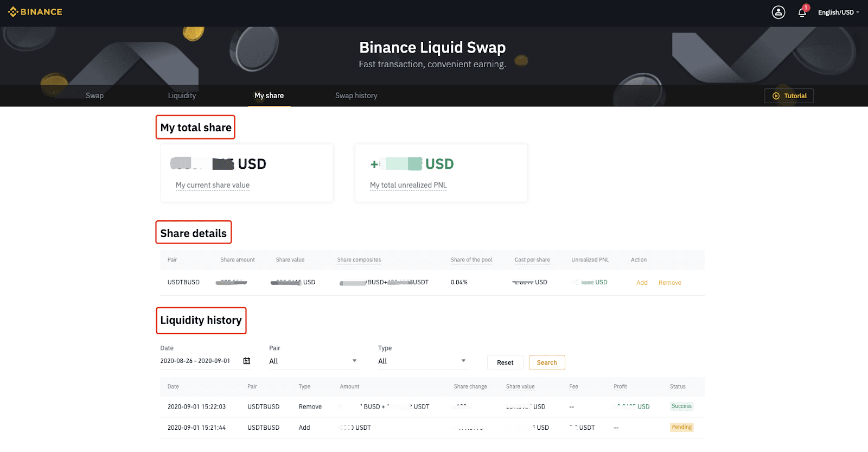The height and width of the screenshot is (452, 868).
Task: Click the My total unrealized PNL label
Action: tap(409, 185)
